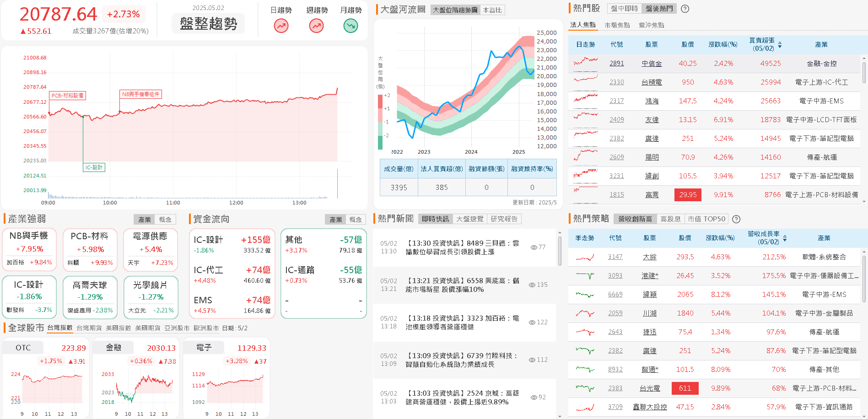868x419 pixels.
Task: Select 概念 toggle in 產業強弱 panel
Action: [x=165, y=220]
